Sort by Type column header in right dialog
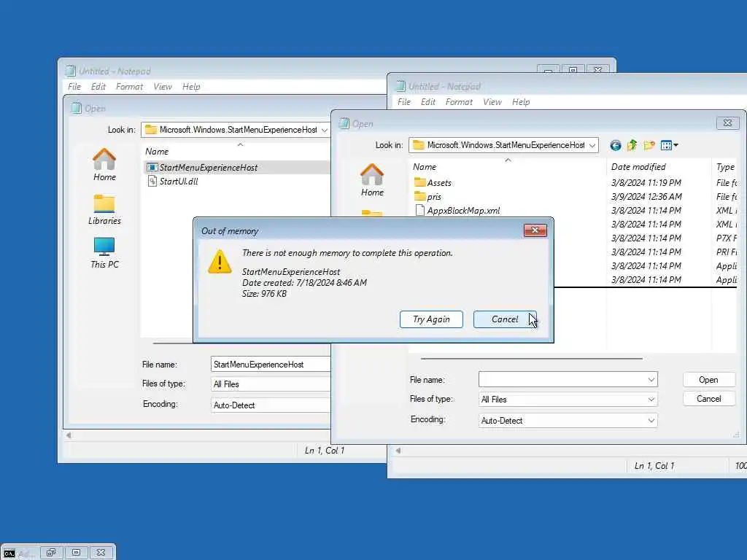This screenshot has width=747, height=560. (x=725, y=167)
